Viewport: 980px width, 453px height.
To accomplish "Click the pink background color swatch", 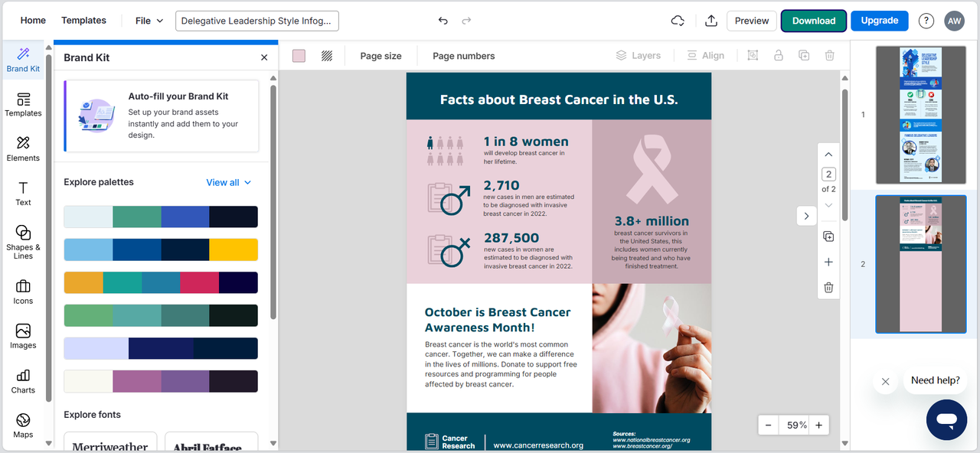I will [299, 56].
